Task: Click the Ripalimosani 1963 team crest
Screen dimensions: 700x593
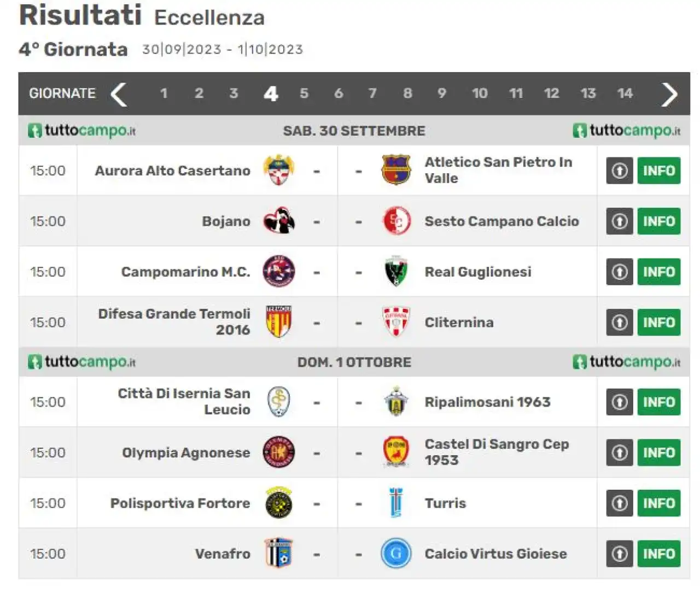Action: coord(396,402)
